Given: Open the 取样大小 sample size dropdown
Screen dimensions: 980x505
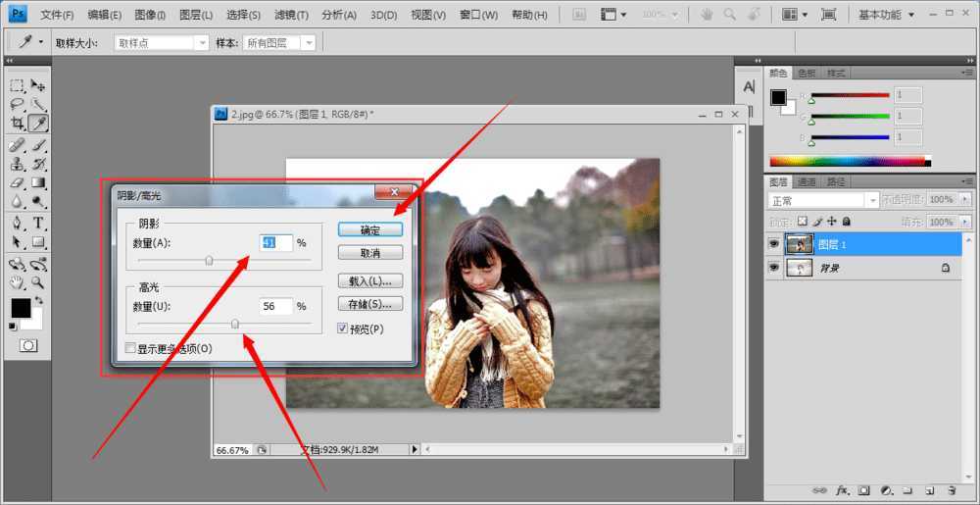Looking at the screenshot, I should coord(162,43).
